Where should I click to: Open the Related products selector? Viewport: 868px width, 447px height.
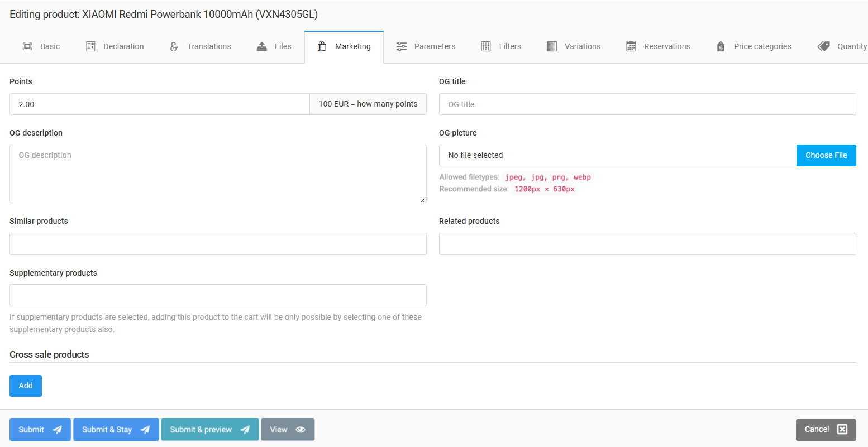pyautogui.click(x=647, y=244)
